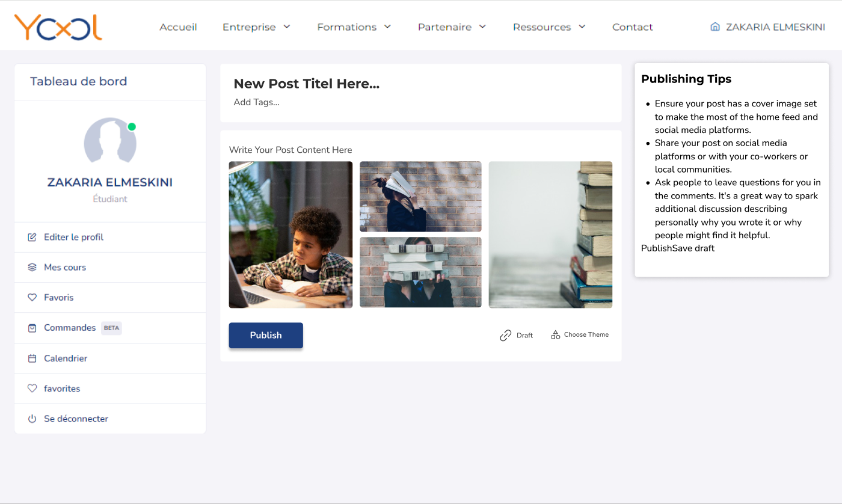Click the edit pencil icon for Editer le profil
This screenshot has height=504, width=842.
coord(32,237)
